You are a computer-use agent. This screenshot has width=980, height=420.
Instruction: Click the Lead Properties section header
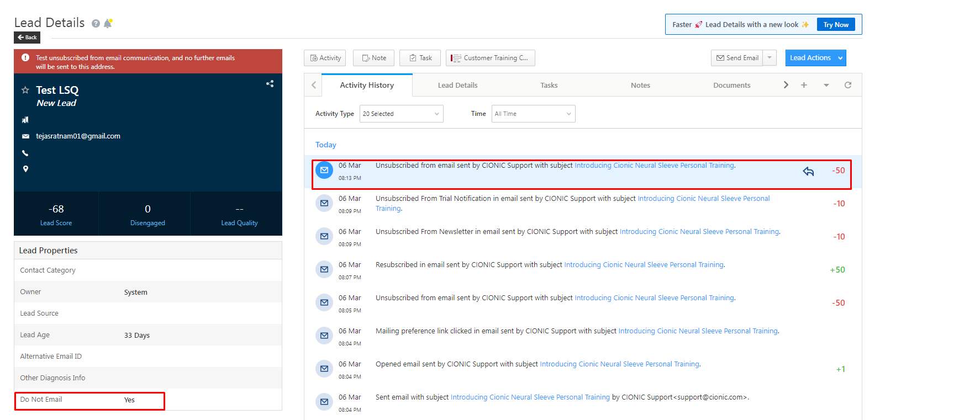tap(148, 251)
